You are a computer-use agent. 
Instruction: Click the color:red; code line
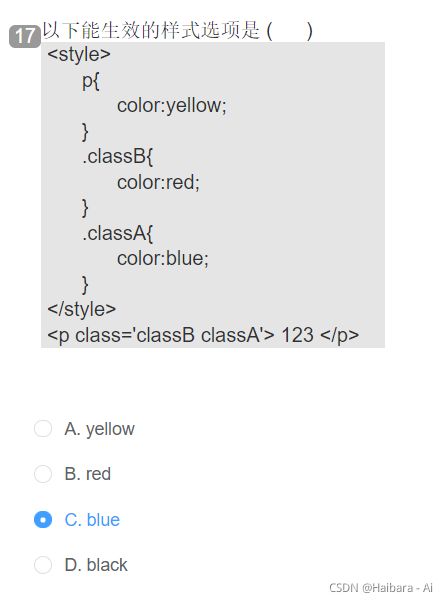158,182
